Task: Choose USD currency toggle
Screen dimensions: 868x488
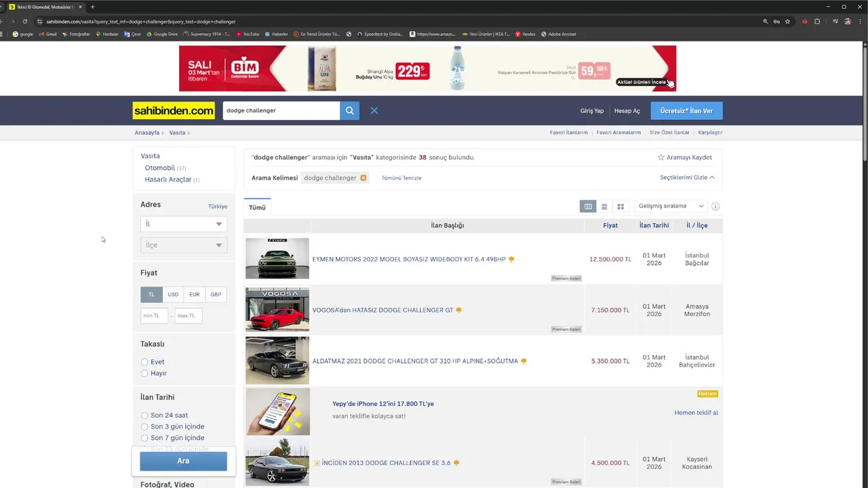Action: coord(173,294)
